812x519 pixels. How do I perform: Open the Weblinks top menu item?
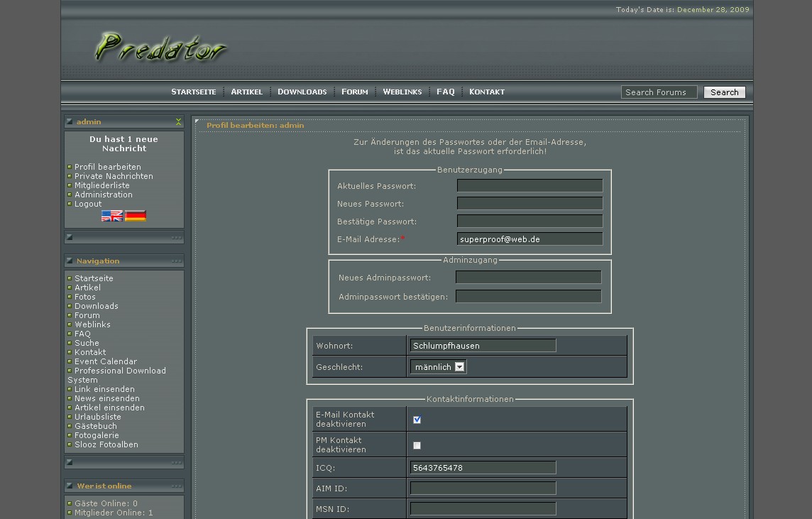coord(402,92)
